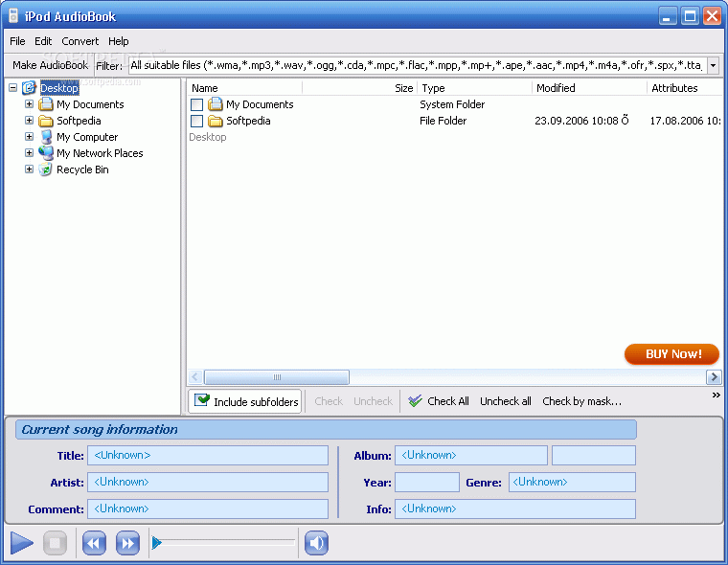Viewport: 728px width, 565px height.
Task: Click the Softpedia folder icon in the file list
Action: [216, 121]
